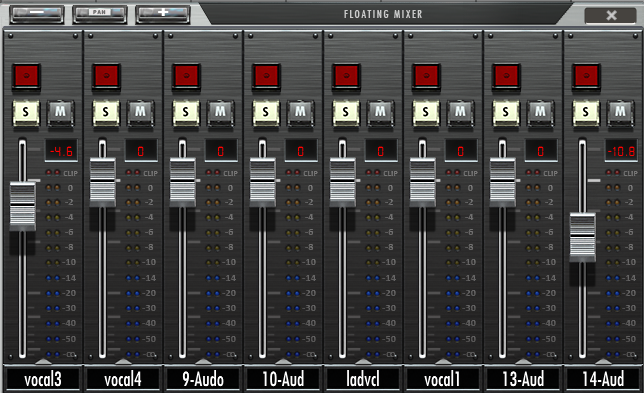Select the 13-Aud track name label
This screenshot has height=393, width=644.
tap(523, 379)
